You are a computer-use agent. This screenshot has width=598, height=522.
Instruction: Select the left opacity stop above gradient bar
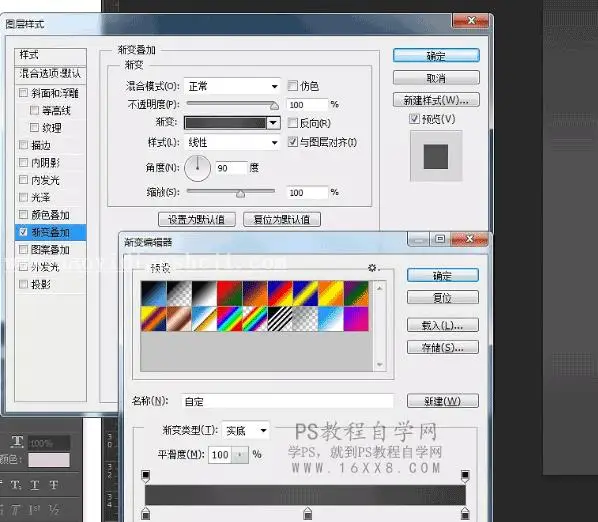146,476
